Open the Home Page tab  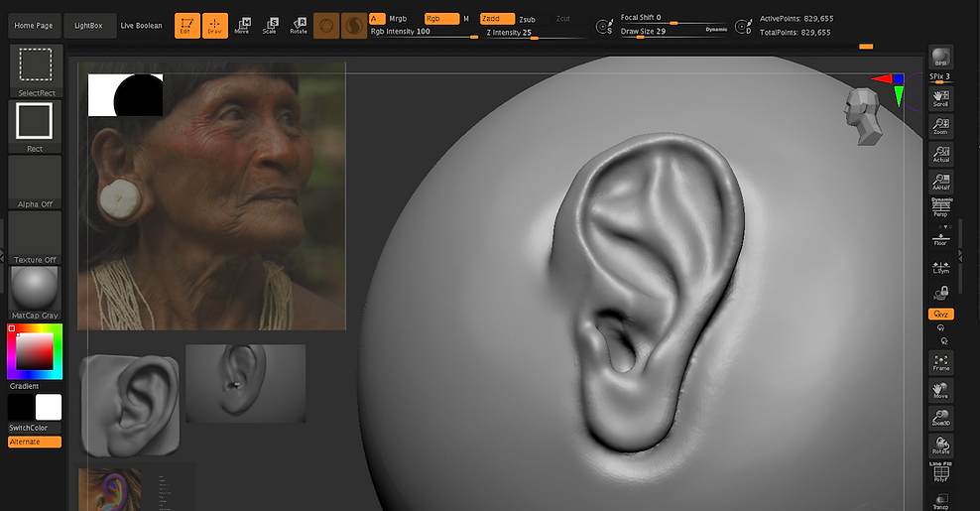pos(34,26)
